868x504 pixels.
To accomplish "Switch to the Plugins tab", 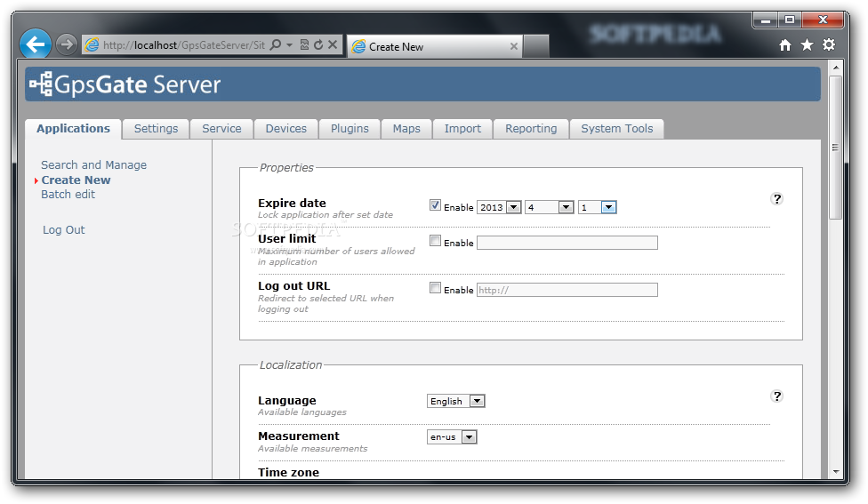I will coord(350,128).
